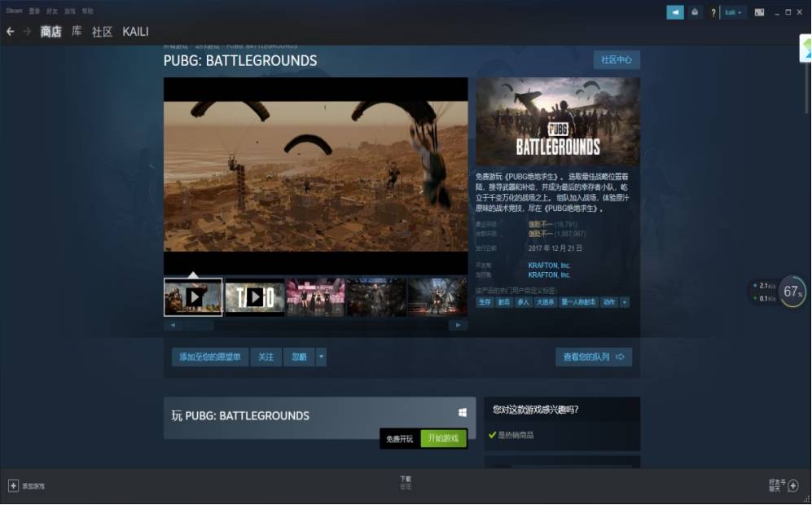The width and height of the screenshot is (812, 505).
Task: Switch to the 库 tab
Action: pos(77,32)
